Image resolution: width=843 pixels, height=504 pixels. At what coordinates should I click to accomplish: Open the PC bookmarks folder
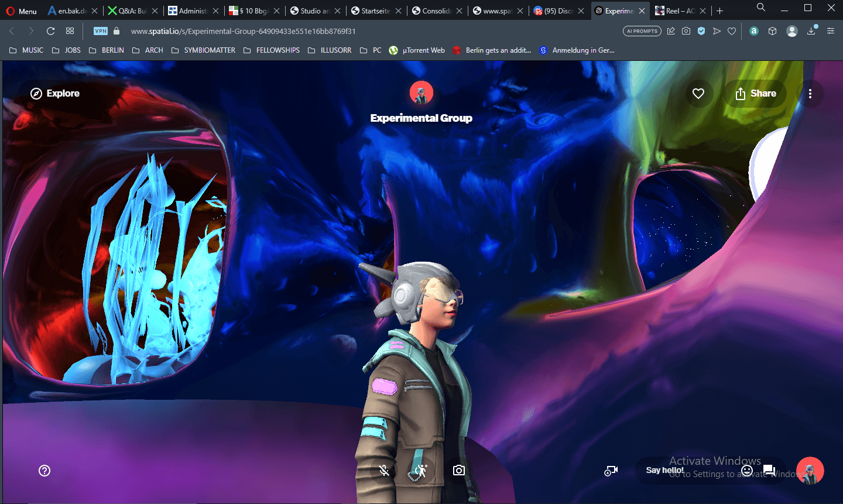click(x=371, y=50)
